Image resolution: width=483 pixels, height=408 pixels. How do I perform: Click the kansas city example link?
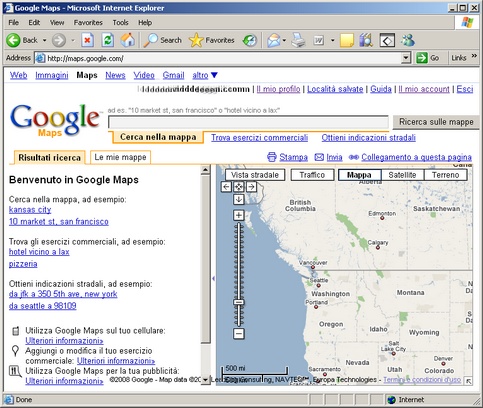pos(30,210)
